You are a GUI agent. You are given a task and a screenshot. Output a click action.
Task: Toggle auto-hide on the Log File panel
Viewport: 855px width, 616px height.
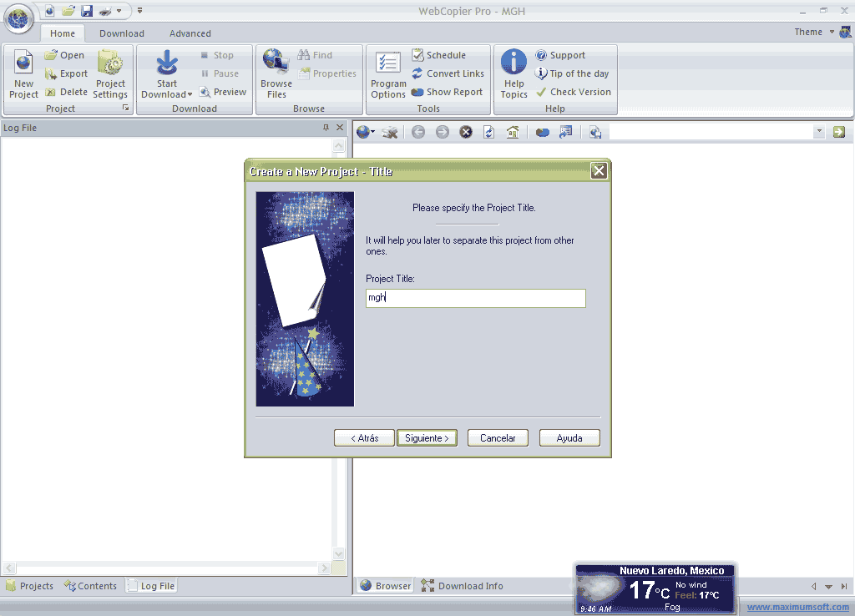pos(327,127)
